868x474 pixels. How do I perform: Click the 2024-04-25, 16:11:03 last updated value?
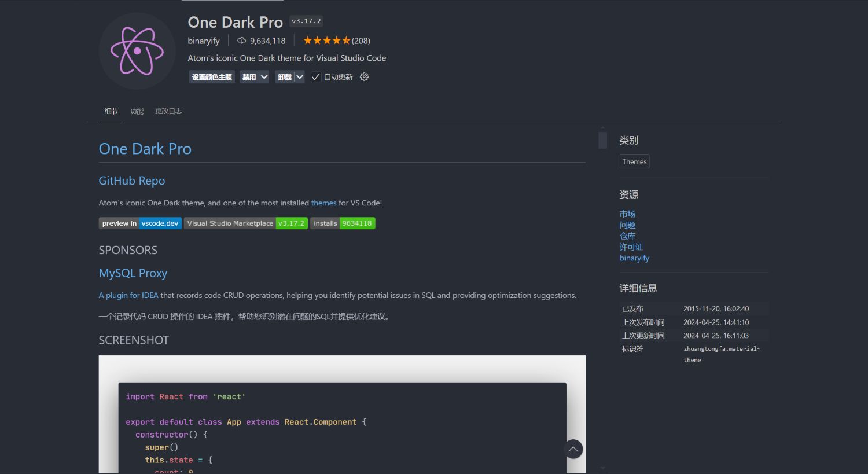point(716,336)
